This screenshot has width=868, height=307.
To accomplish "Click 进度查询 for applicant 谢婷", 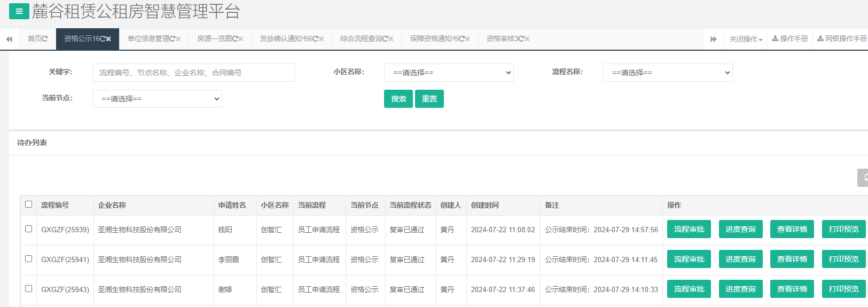I will click(740, 289).
